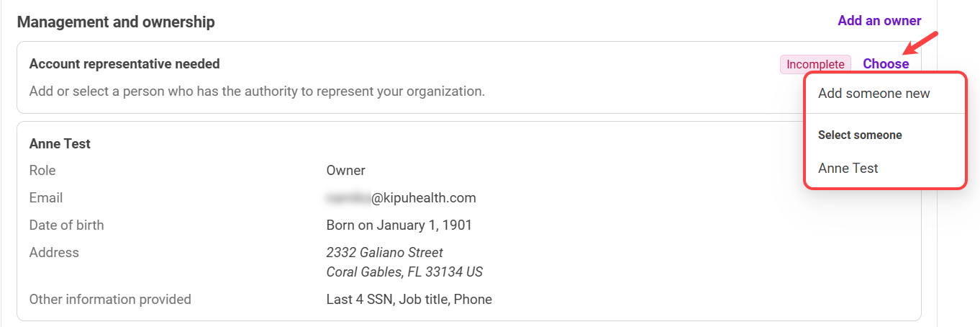Click the Last 4 SSN, Job title text
The width and height of the screenshot is (980, 327).
409,300
